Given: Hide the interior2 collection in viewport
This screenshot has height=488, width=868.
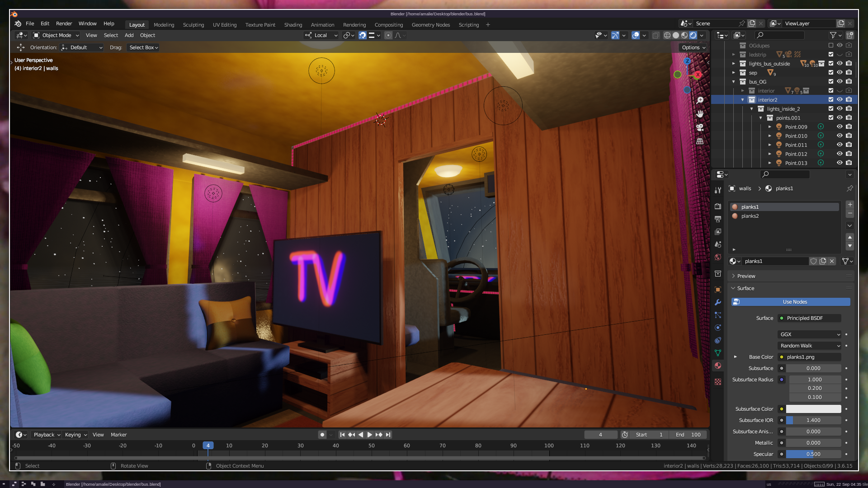Looking at the screenshot, I should pyautogui.click(x=840, y=100).
